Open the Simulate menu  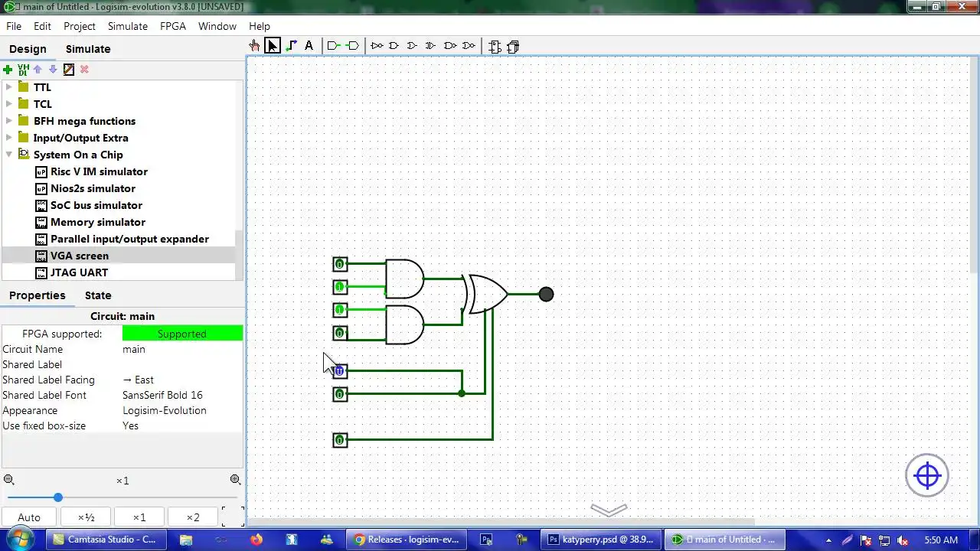coord(127,26)
